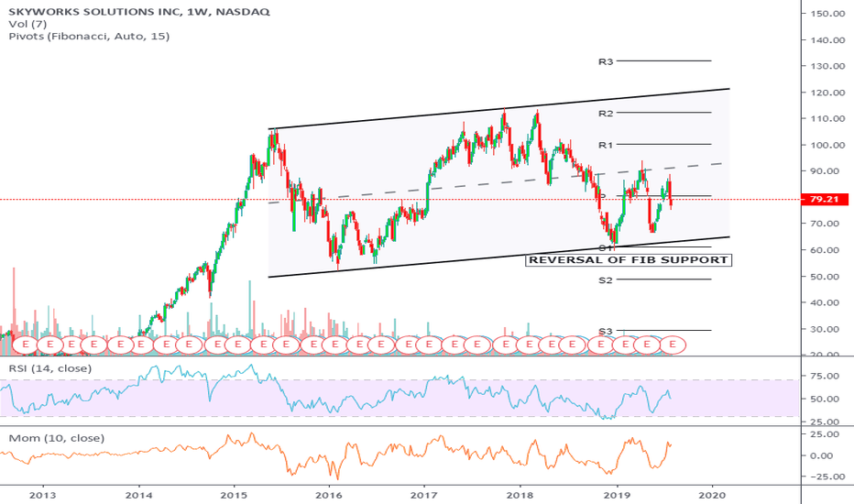The height and width of the screenshot is (504, 854).
Task: Click the S2 pivot label
Action: 606,280
